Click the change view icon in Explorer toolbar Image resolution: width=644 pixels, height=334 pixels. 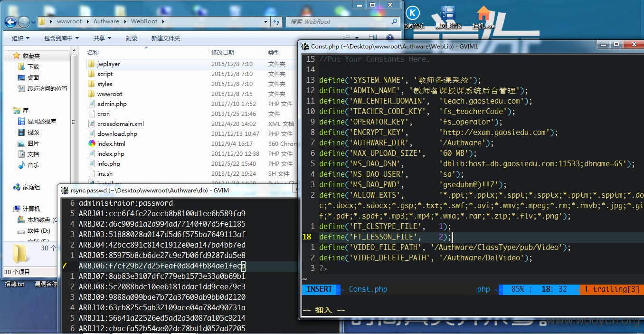click(347, 38)
